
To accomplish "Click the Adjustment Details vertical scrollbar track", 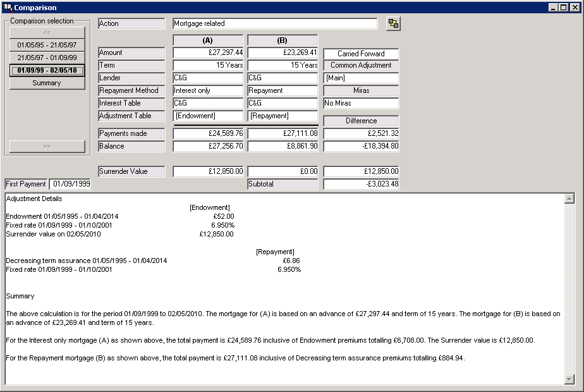I will tap(569, 289).
